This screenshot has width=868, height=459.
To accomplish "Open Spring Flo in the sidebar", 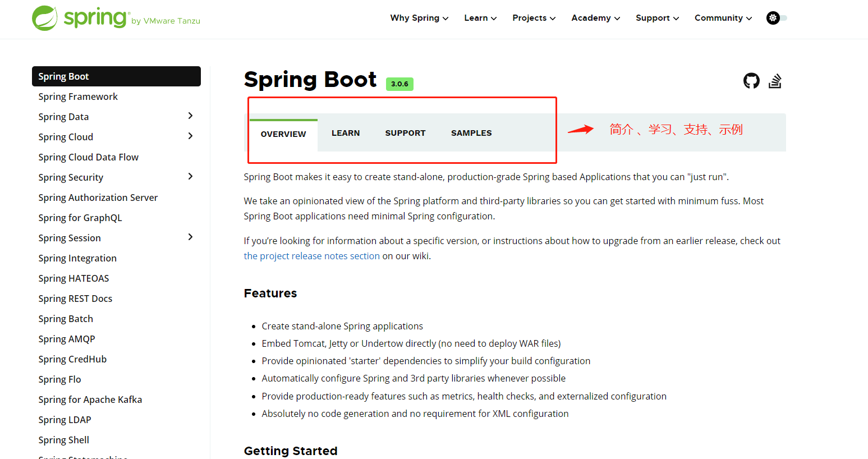I will [59, 379].
